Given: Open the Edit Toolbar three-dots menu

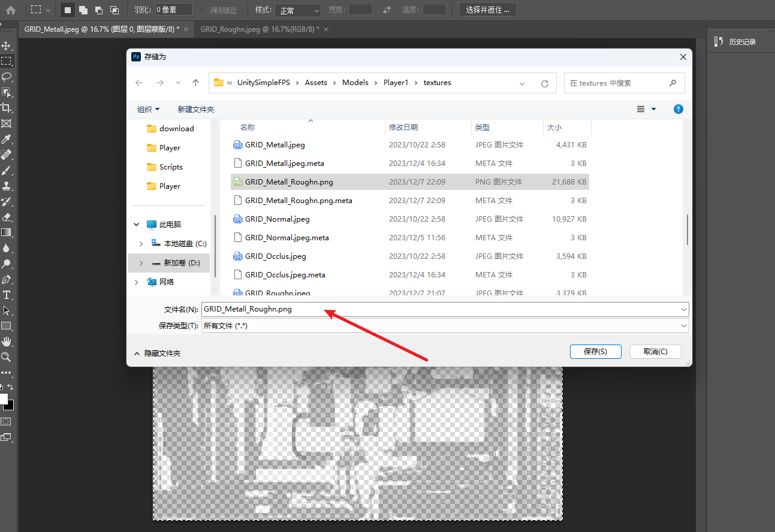Looking at the screenshot, I should [7, 373].
